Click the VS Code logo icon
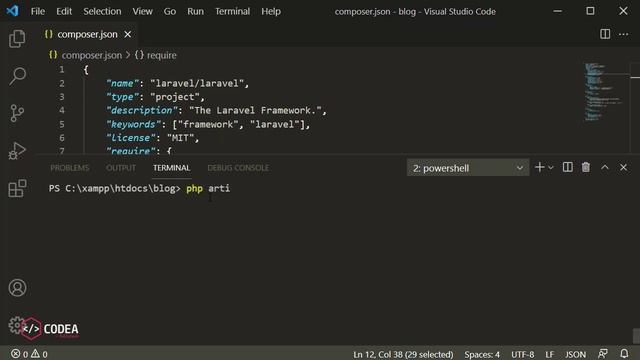The image size is (640, 360). pos(12,11)
